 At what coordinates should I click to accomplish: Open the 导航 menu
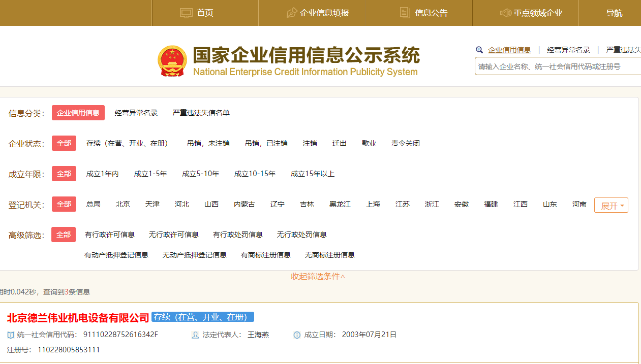(614, 13)
